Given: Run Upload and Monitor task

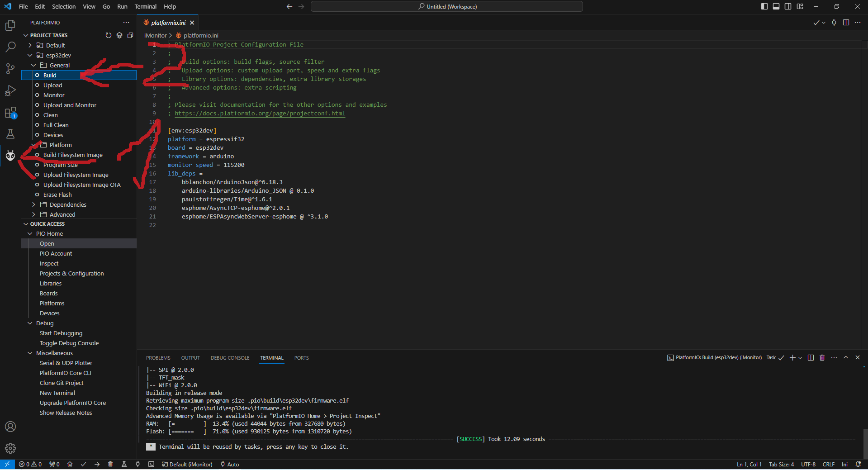Looking at the screenshot, I should pos(70,105).
